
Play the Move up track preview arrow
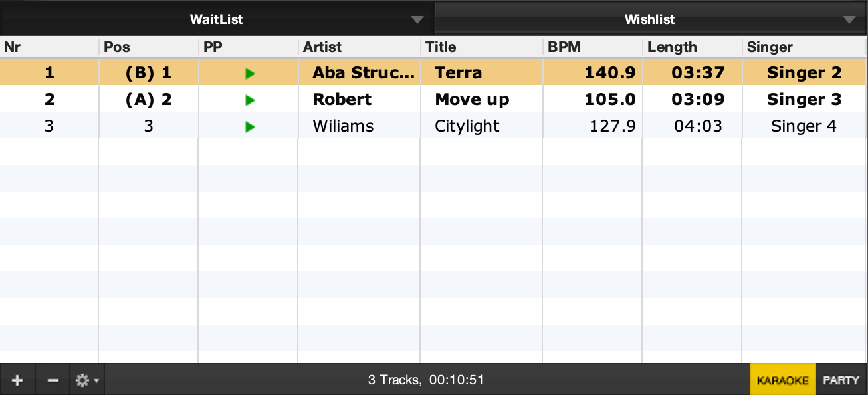(x=250, y=100)
